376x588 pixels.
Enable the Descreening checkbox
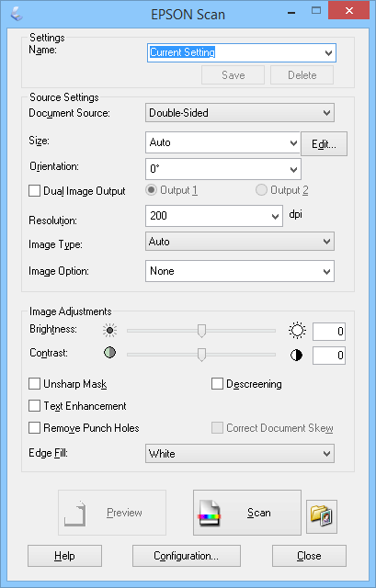coord(217,384)
